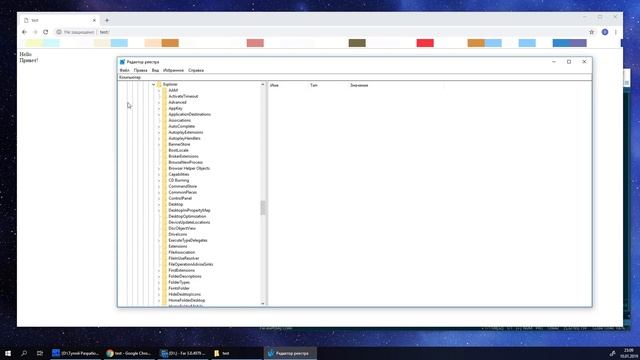Click the Explorer key folder icon
Image resolution: width=640 pixels, height=360 pixels.
pyautogui.click(x=159, y=84)
